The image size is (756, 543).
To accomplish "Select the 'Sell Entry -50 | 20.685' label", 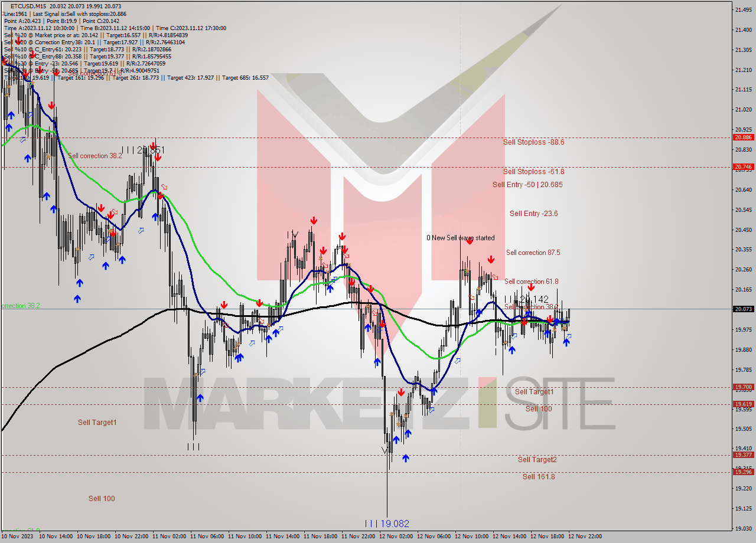I will pos(527,185).
